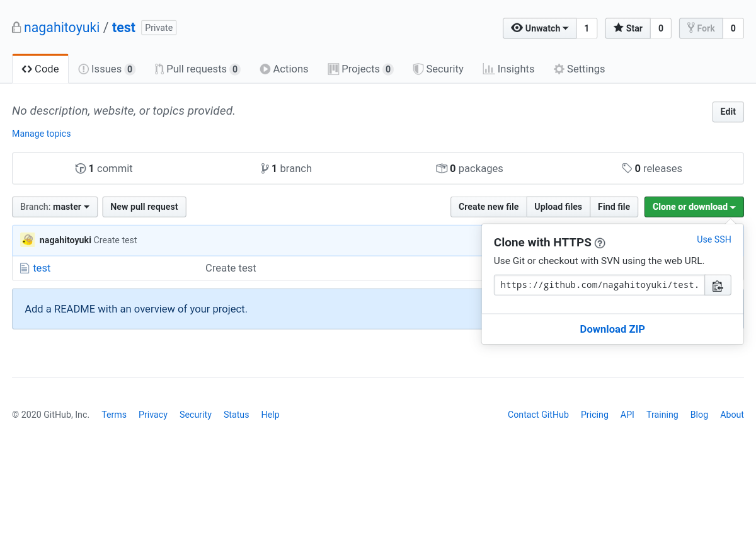This screenshot has height=540, width=756.
Task: Click the commit history clock icon
Action: pos(81,168)
